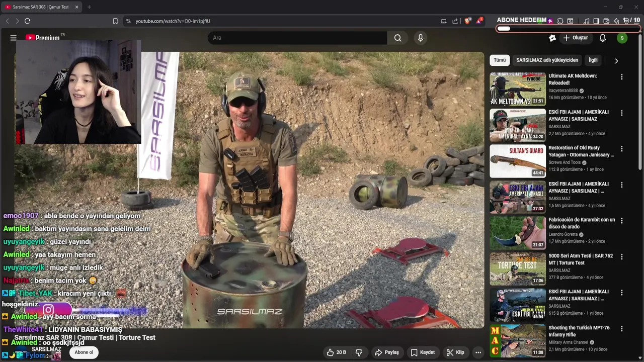Click the Brave Rewards triangle icon
Screen dimensions: 644x362
[479, 21]
